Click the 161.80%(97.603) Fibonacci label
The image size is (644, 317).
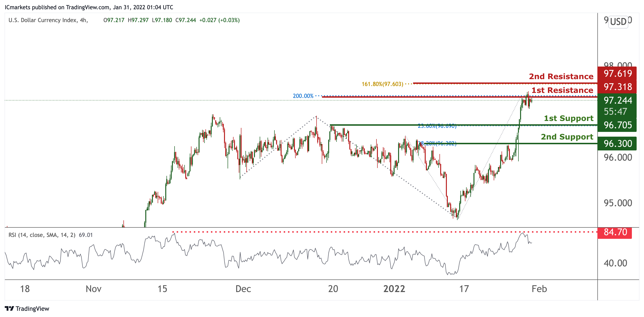382,84
